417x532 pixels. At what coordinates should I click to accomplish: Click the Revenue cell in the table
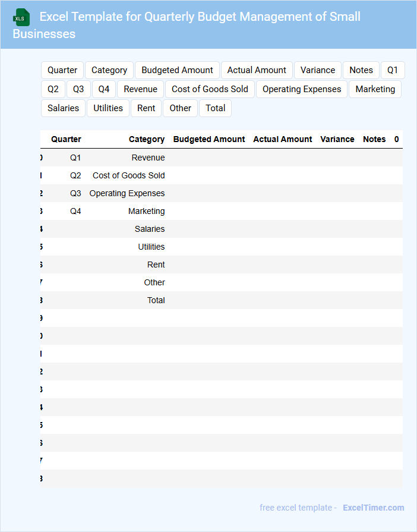point(148,158)
